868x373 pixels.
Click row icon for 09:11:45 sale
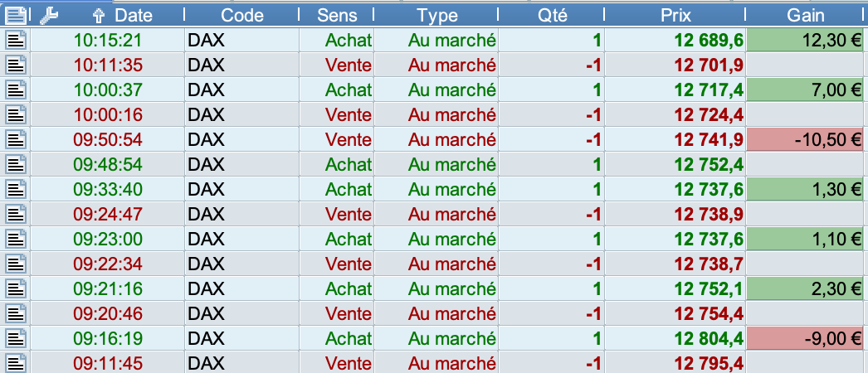coord(16,363)
